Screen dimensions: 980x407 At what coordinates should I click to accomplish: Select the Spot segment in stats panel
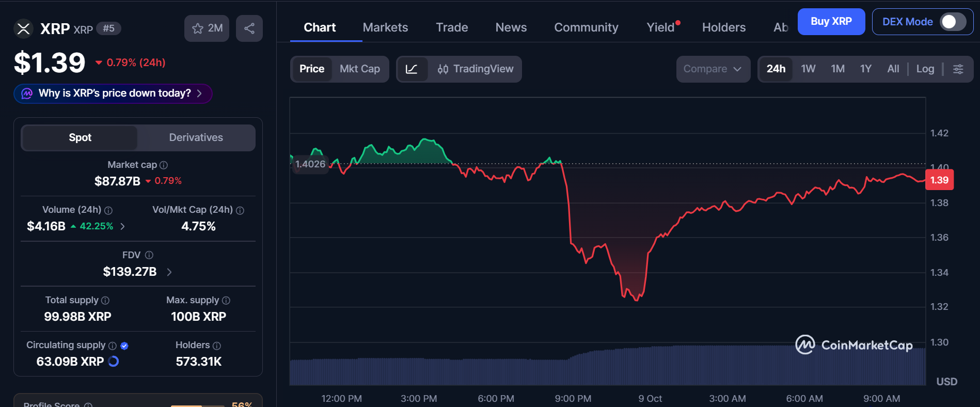[80, 138]
